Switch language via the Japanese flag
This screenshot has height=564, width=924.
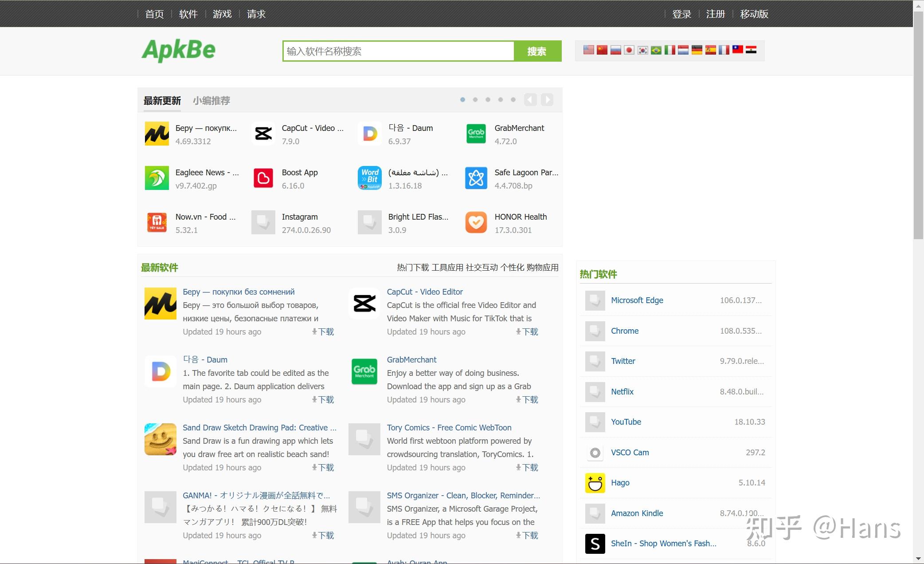(629, 50)
